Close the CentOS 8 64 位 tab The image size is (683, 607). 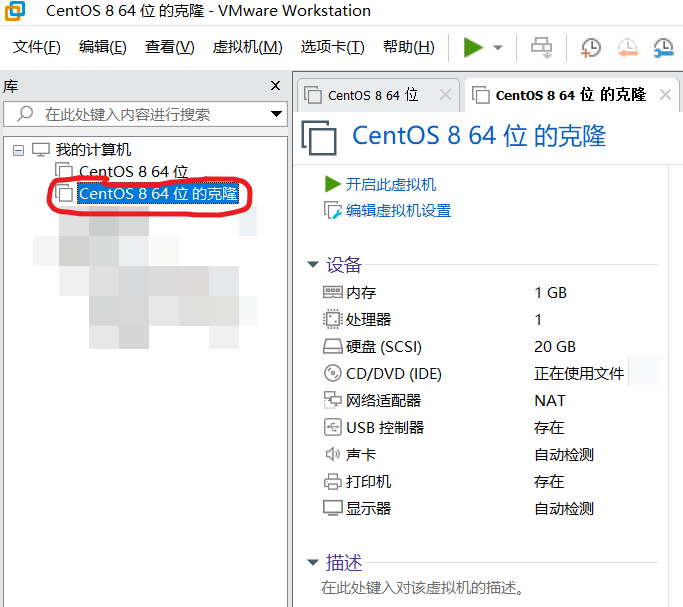pos(445,94)
